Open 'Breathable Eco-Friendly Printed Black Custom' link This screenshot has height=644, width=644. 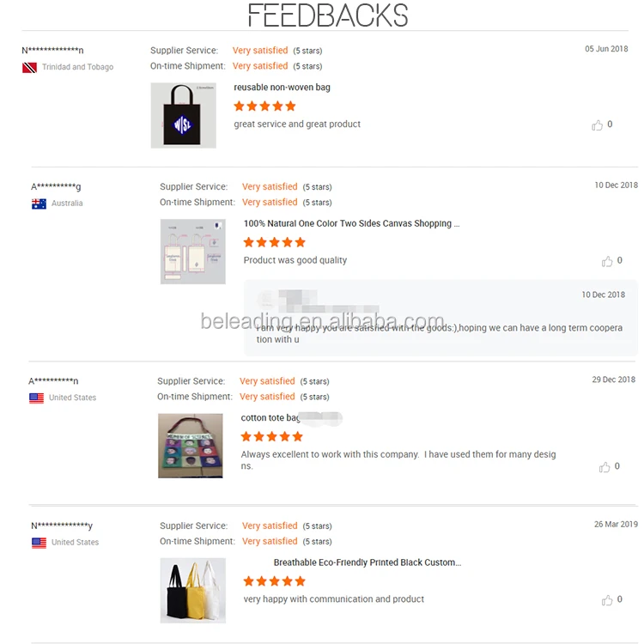(368, 562)
